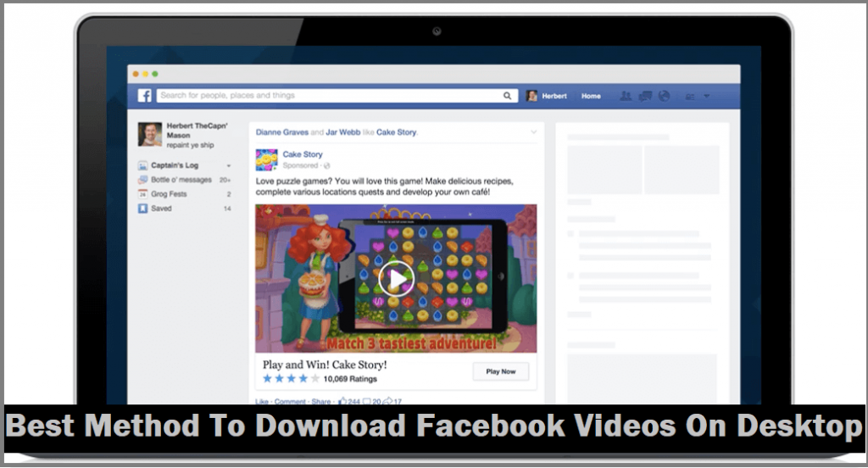Viewport: 868px width, 468px height.
Task: Click the Grog Fests calendar icon
Action: (142, 194)
